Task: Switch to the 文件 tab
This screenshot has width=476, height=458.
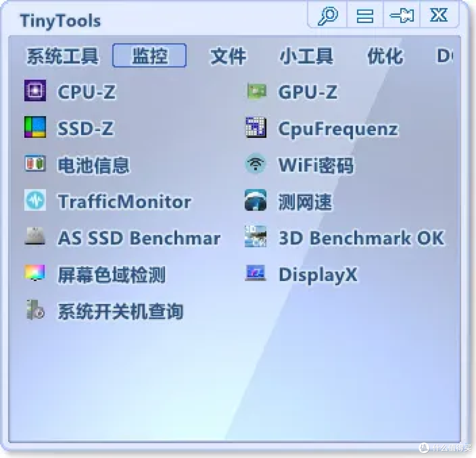Action: point(228,56)
